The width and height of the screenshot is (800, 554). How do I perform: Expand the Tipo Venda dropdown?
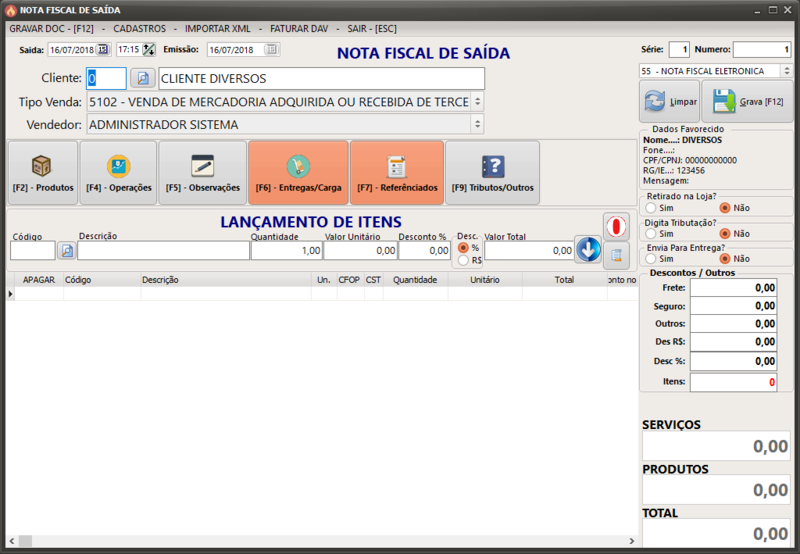[477, 102]
